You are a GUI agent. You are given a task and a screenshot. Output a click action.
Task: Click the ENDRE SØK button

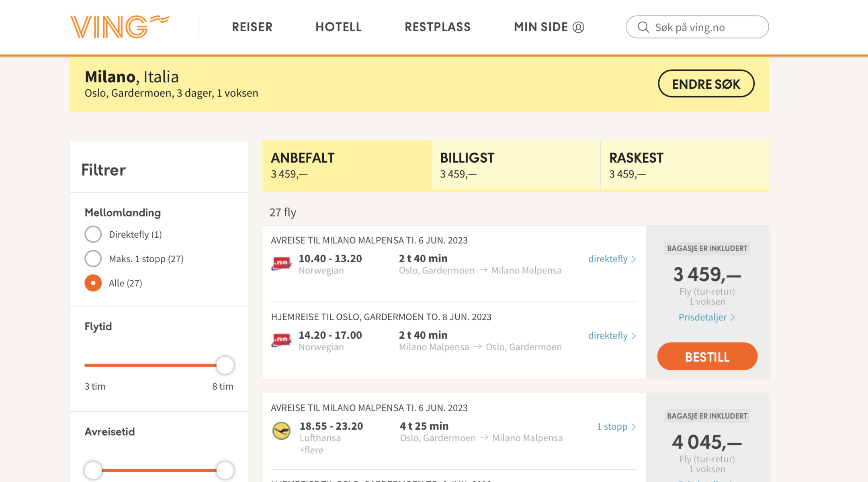tap(706, 84)
